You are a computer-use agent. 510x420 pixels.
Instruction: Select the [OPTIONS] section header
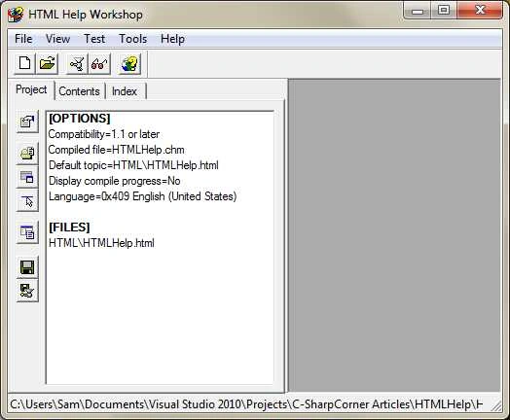click(80, 119)
